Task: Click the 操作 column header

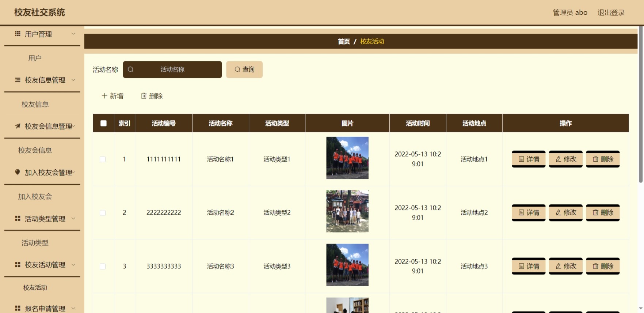Action: pyautogui.click(x=565, y=123)
